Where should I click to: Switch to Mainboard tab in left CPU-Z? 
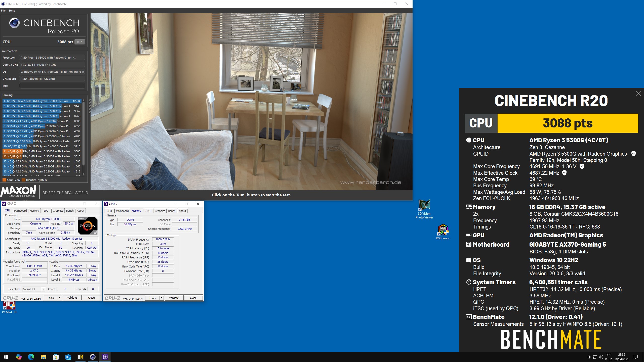click(x=20, y=211)
